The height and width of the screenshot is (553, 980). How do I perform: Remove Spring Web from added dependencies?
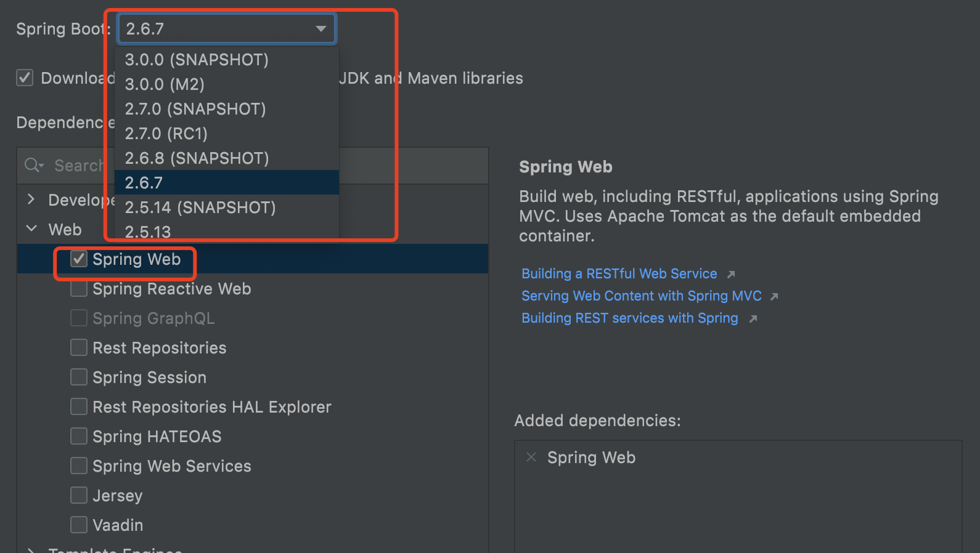click(x=531, y=457)
